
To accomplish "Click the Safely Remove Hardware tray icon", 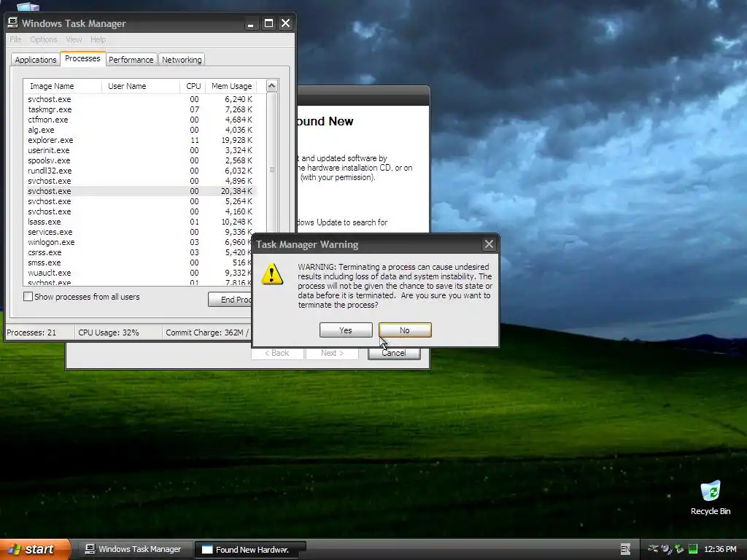I will (x=653, y=549).
